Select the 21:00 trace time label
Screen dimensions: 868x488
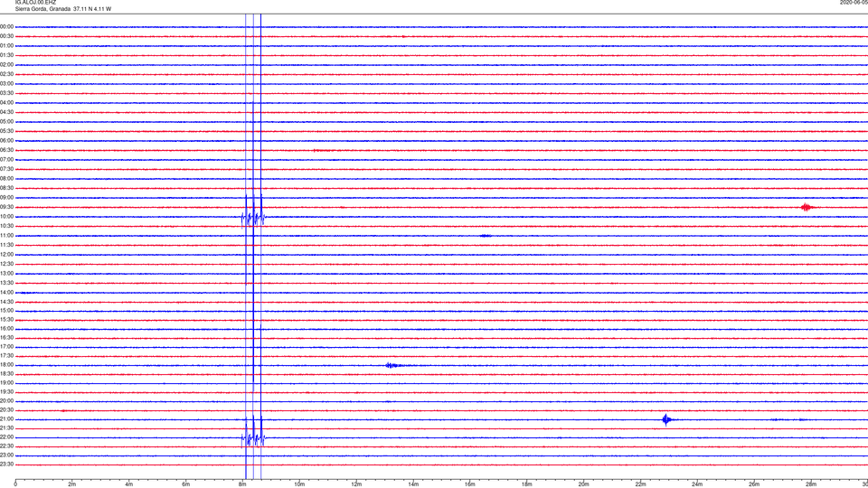(x=6, y=419)
